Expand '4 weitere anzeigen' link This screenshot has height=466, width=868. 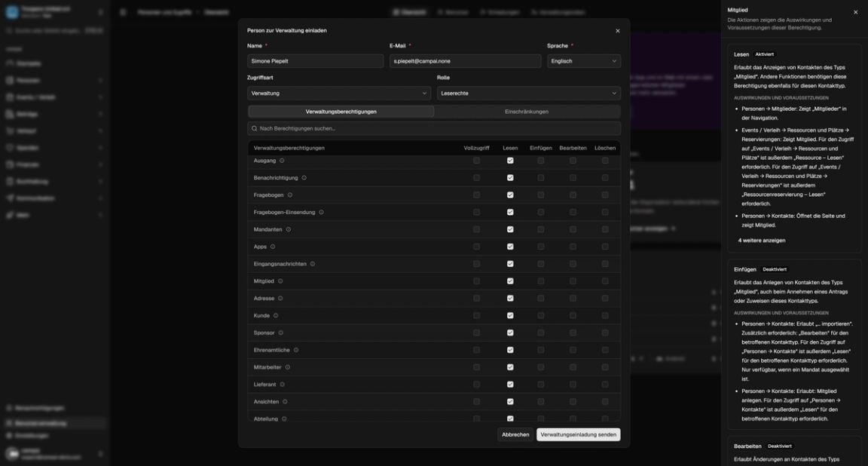click(x=761, y=241)
